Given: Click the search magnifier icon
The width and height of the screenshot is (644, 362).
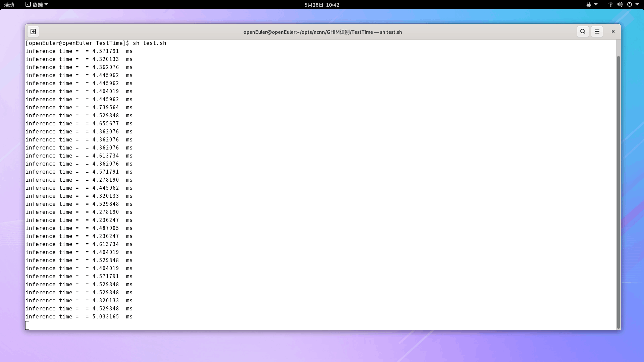Looking at the screenshot, I should tap(583, 32).
